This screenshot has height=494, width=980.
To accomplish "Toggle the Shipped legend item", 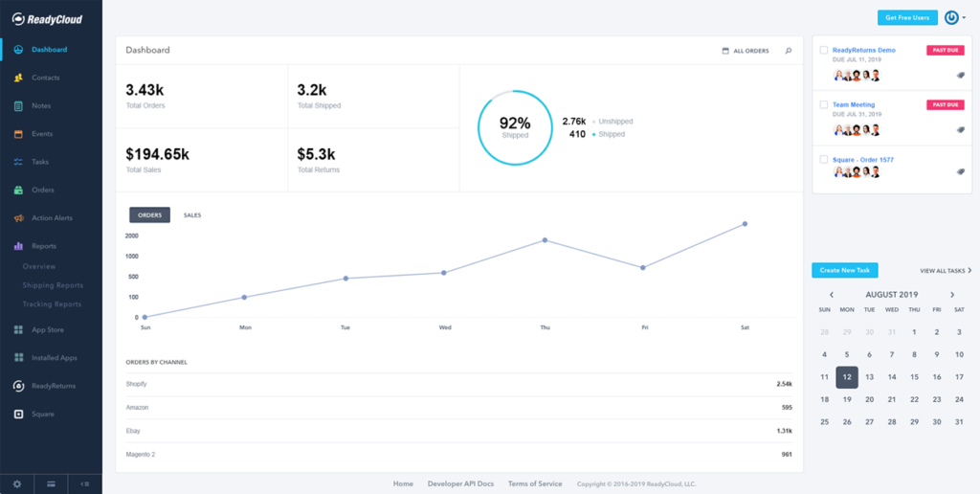I will (608, 134).
